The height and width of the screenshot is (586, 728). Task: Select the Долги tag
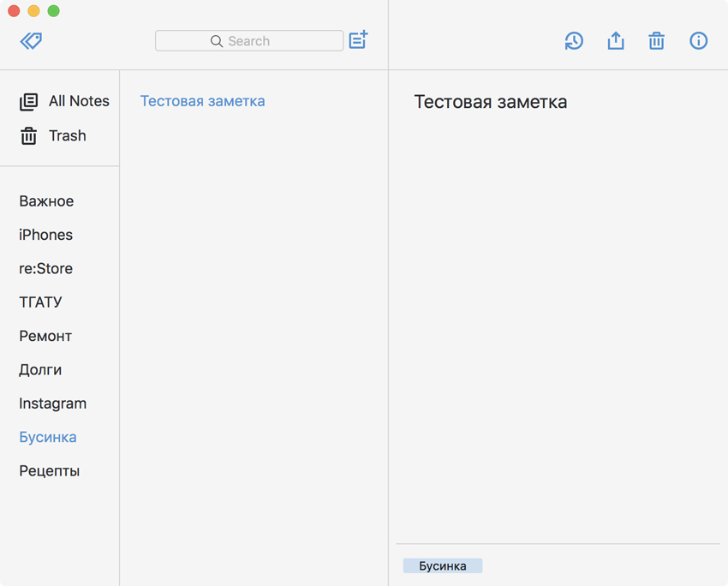click(40, 370)
